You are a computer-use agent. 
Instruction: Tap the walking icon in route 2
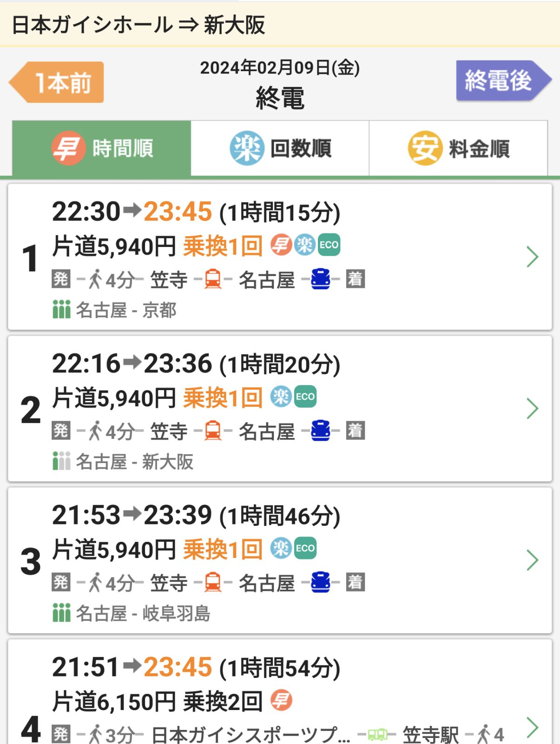(x=95, y=431)
